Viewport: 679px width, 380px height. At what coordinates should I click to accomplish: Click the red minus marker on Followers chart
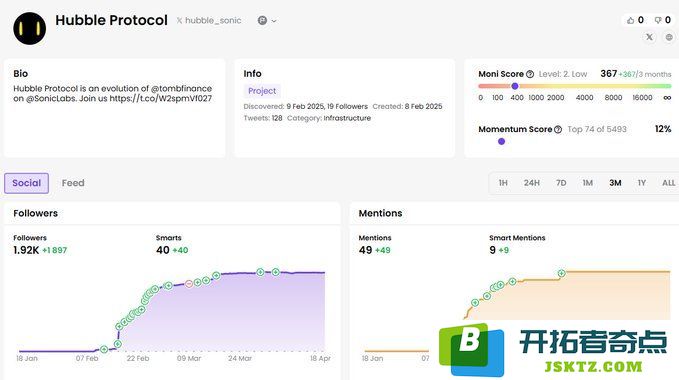coord(189,284)
